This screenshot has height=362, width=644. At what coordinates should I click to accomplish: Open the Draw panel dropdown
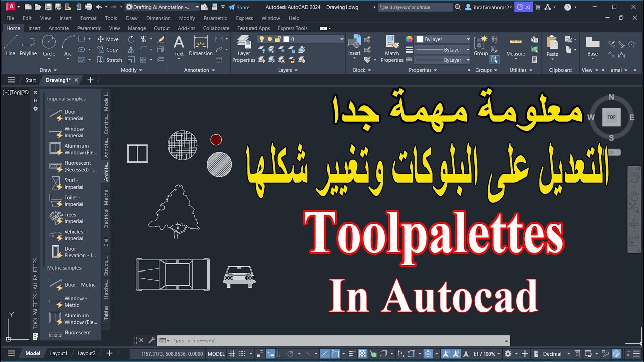48,70
